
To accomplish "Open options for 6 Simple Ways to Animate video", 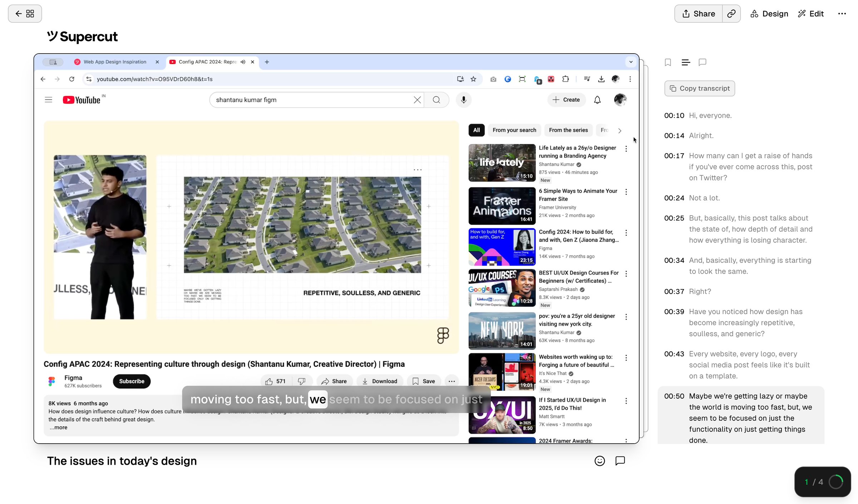I will [626, 192].
